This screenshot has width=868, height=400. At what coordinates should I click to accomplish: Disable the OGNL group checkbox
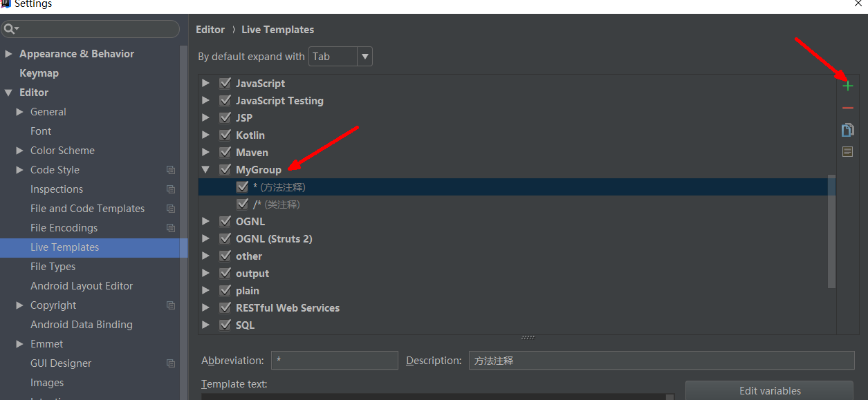(225, 221)
